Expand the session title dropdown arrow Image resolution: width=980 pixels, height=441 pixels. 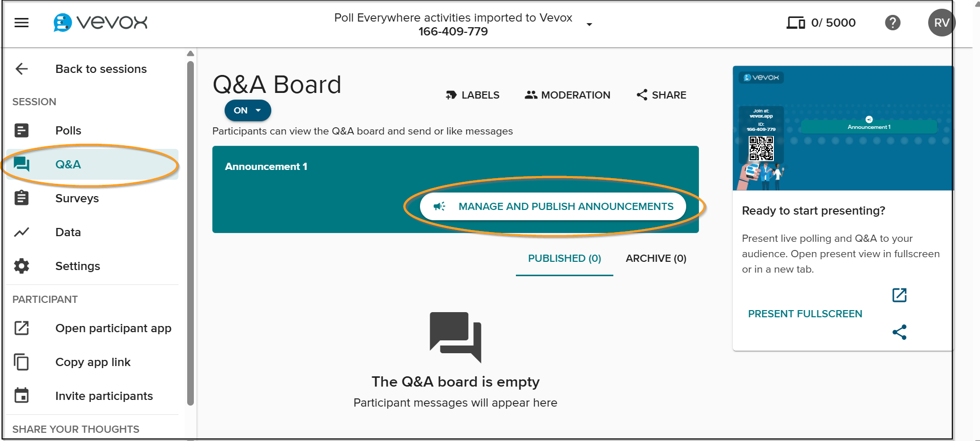click(x=589, y=25)
